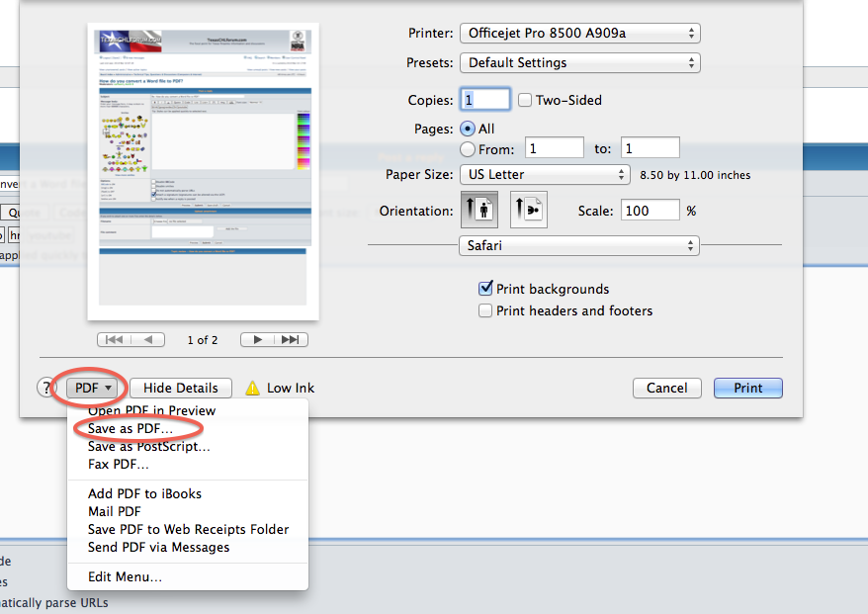This screenshot has width=868, height=614.
Task: Jump to last page of preview
Action: [x=291, y=339]
